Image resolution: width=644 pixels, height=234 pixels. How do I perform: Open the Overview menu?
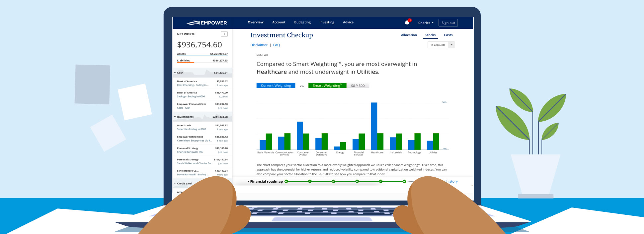click(256, 22)
